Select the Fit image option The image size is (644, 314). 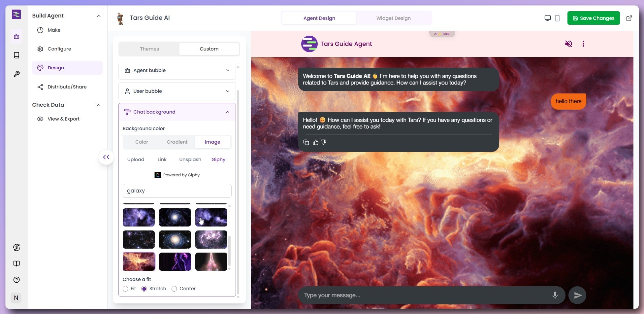tap(125, 289)
